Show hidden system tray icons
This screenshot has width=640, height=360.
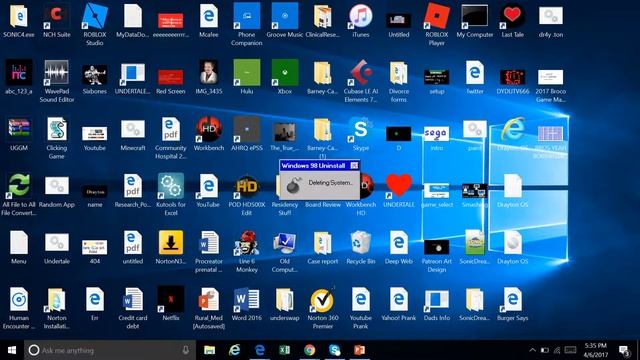(x=532, y=350)
